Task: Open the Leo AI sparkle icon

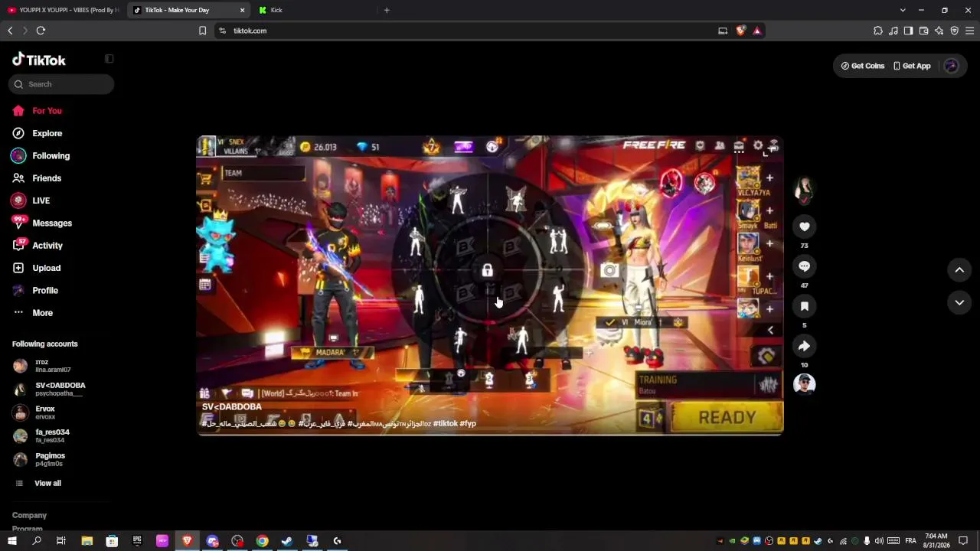Action: [939, 31]
